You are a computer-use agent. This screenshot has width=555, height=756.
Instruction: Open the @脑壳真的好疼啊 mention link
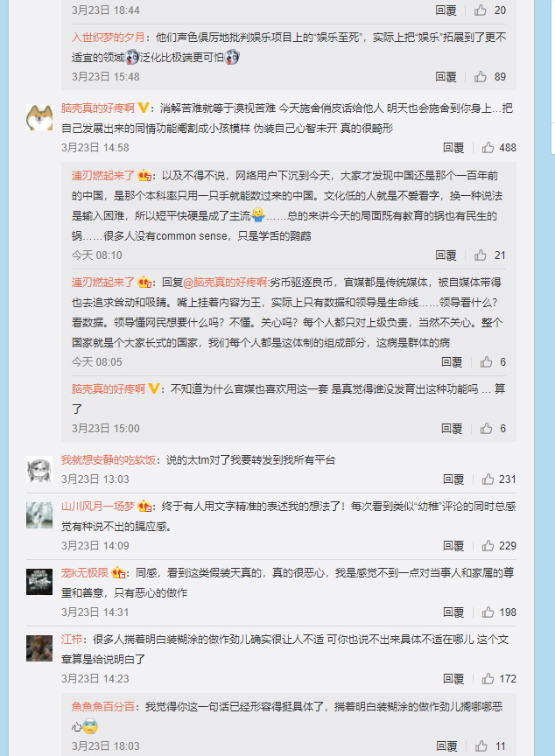[x=226, y=282]
